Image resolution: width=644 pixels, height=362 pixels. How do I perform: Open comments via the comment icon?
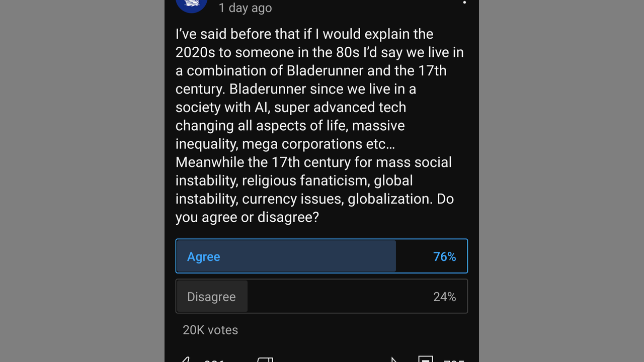click(x=425, y=360)
